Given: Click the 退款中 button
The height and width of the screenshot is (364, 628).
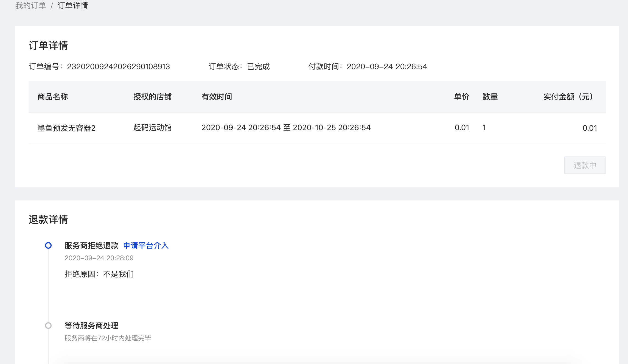Looking at the screenshot, I should 585,165.
